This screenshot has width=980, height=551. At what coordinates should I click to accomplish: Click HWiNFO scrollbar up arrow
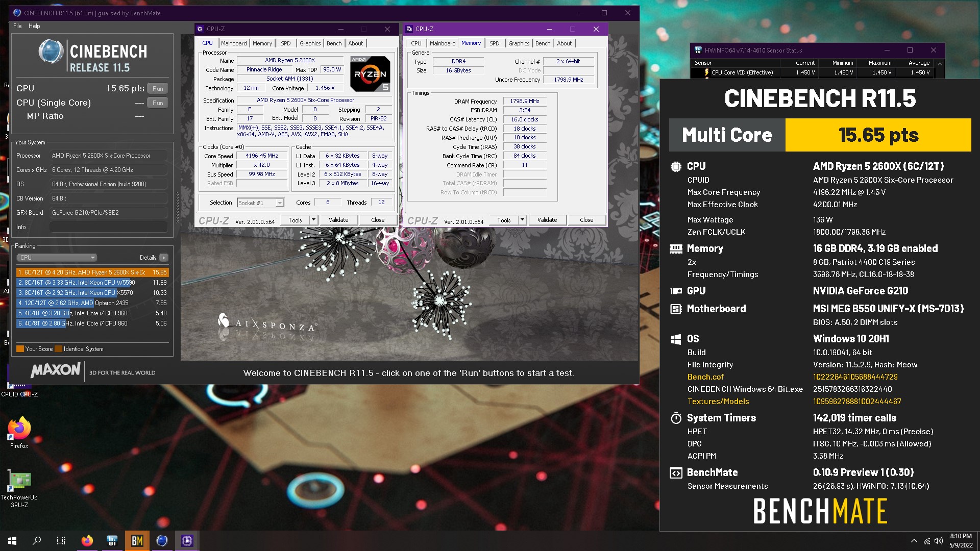click(x=940, y=63)
